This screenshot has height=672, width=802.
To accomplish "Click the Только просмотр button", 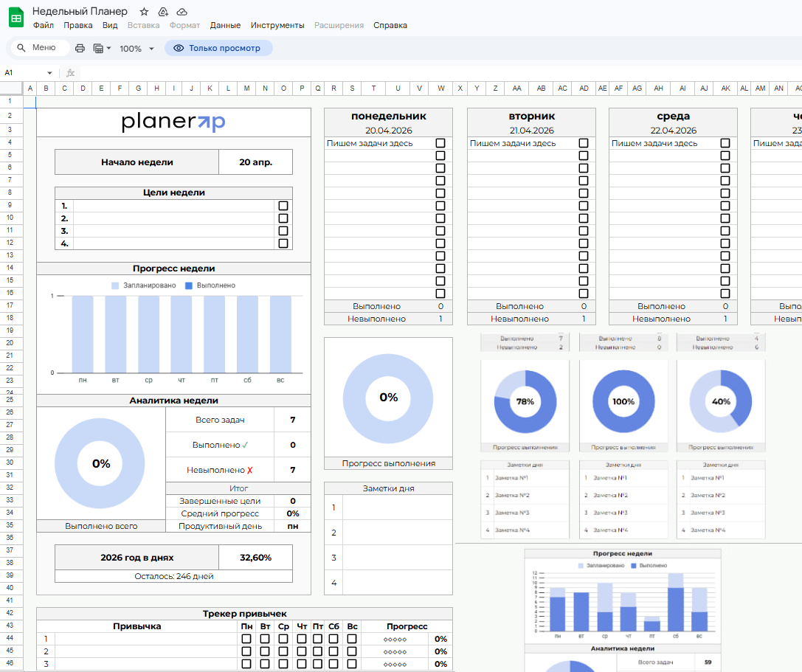I will coord(218,48).
